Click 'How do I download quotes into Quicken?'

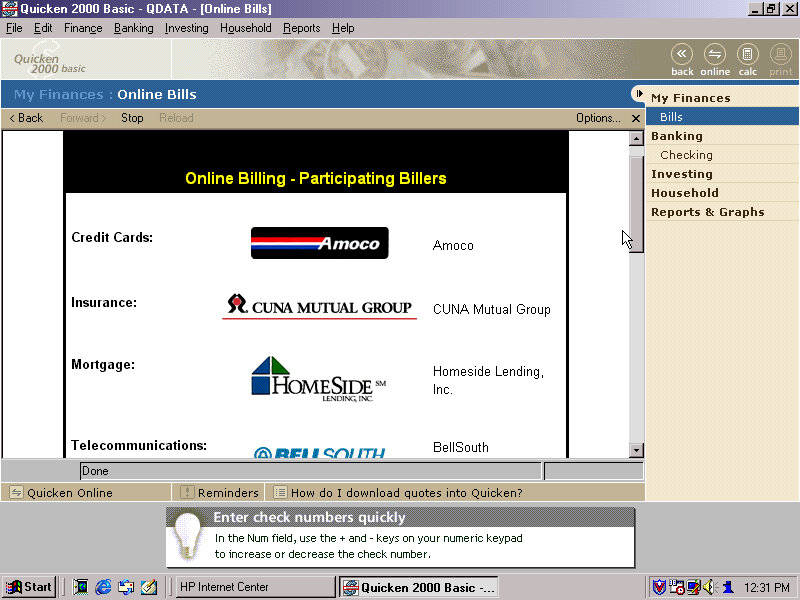tap(406, 493)
